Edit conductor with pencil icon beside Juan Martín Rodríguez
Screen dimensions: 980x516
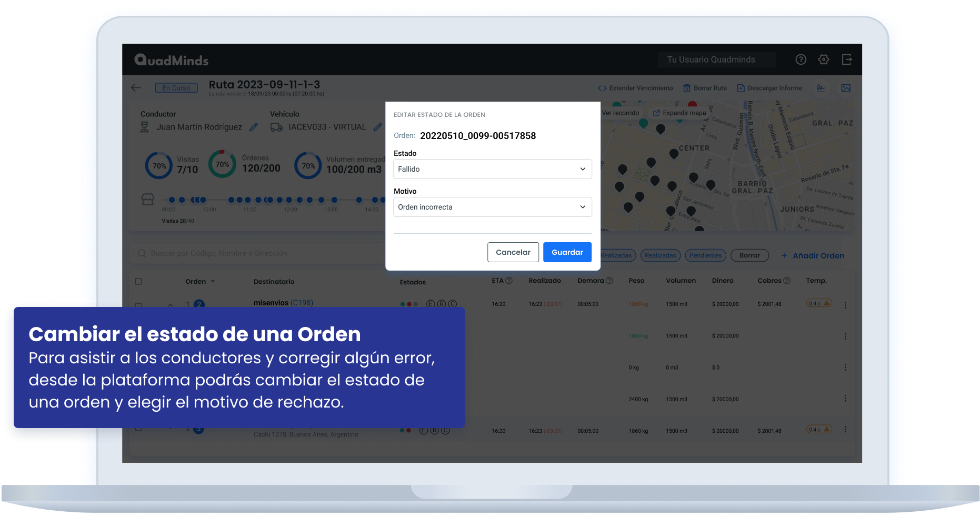[x=254, y=127]
